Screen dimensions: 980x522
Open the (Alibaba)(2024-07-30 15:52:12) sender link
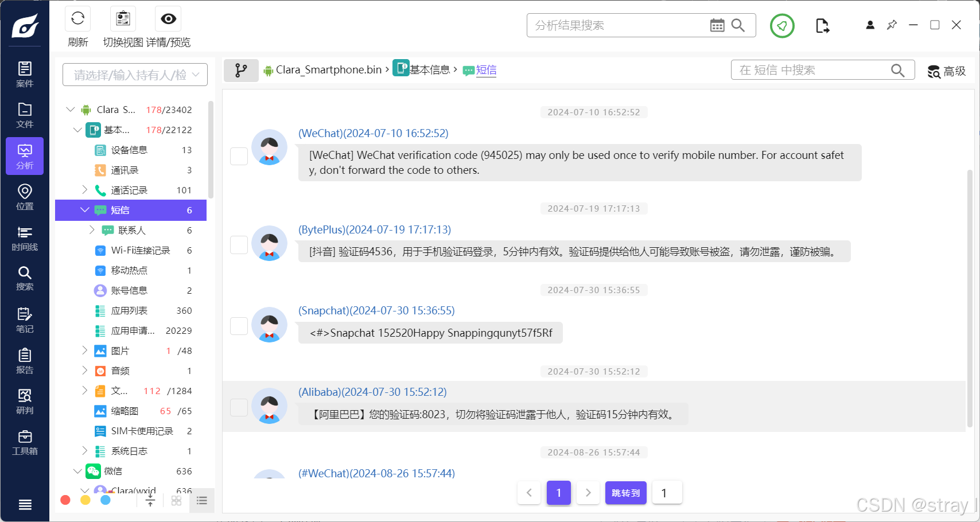(372, 392)
